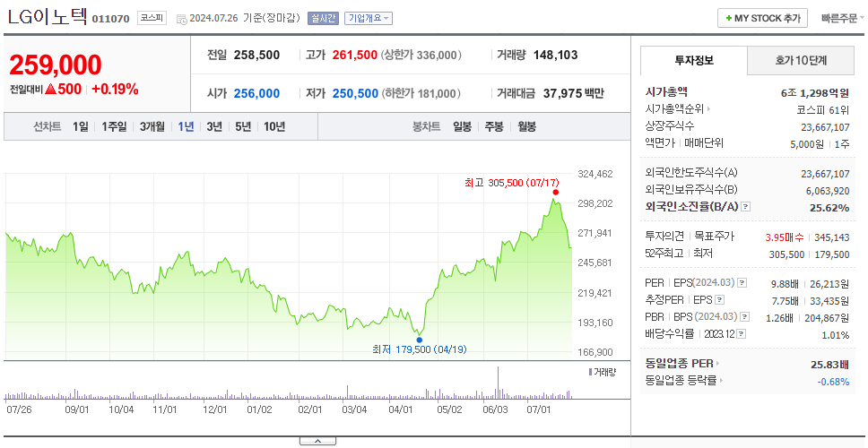
Task: Click the 3.95매수 investment opinion
Action: pyautogui.click(x=785, y=237)
